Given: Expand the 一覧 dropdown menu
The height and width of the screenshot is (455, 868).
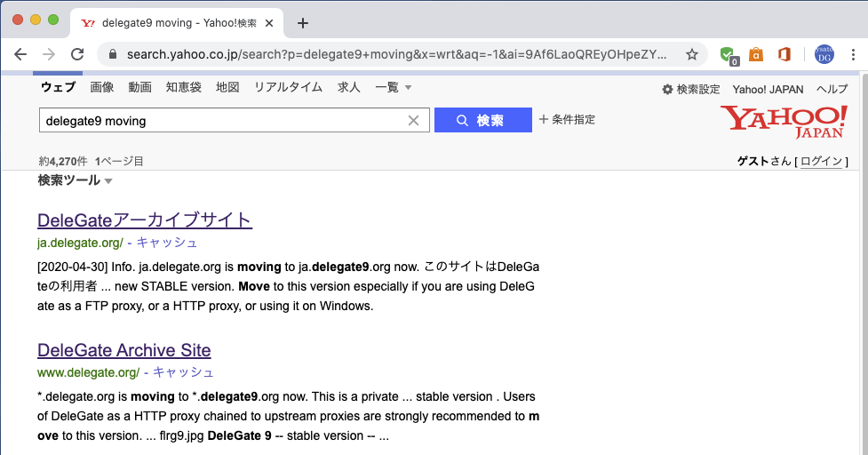Looking at the screenshot, I should [x=394, y=88].
